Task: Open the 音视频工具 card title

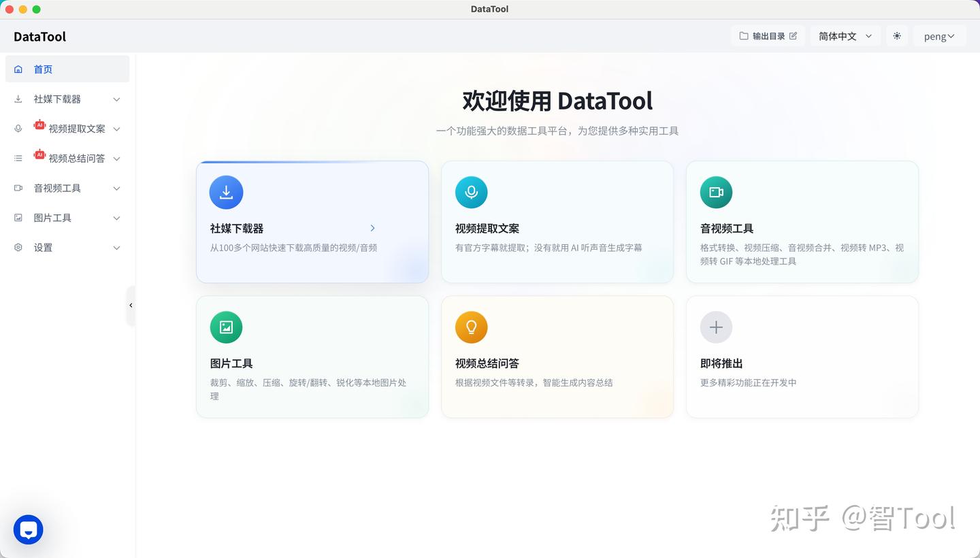Action: (727, 229)
